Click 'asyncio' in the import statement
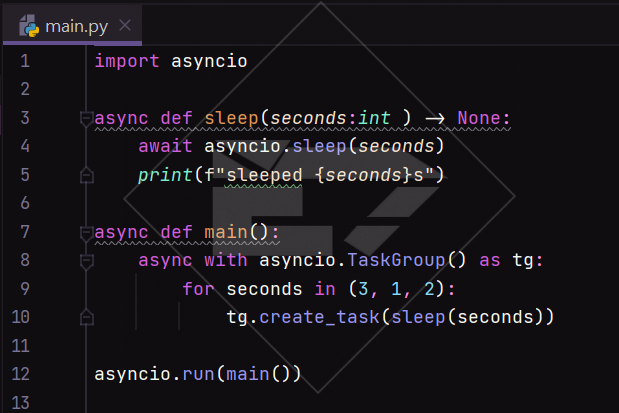The image size is (619, 413). pos(209,62)
